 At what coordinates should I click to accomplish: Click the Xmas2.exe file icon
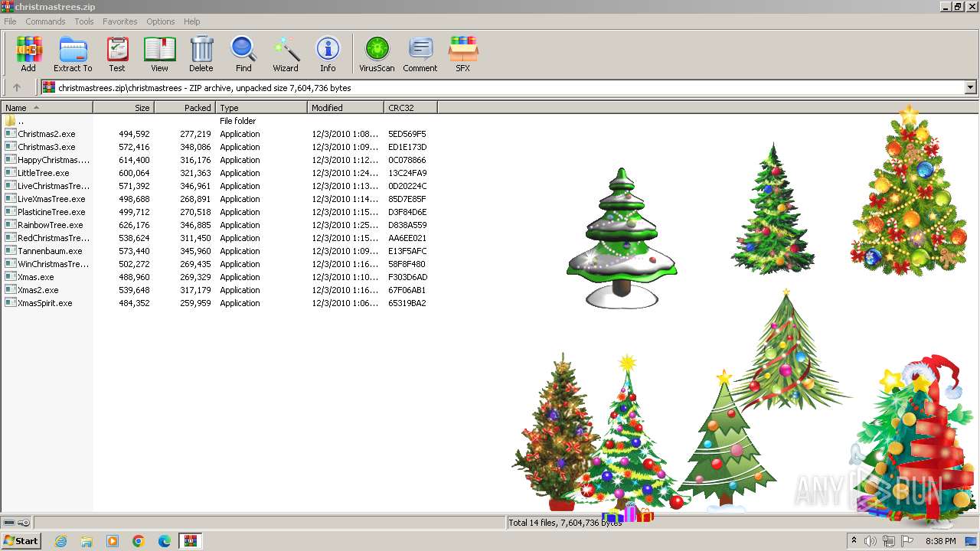click(10, 290)
